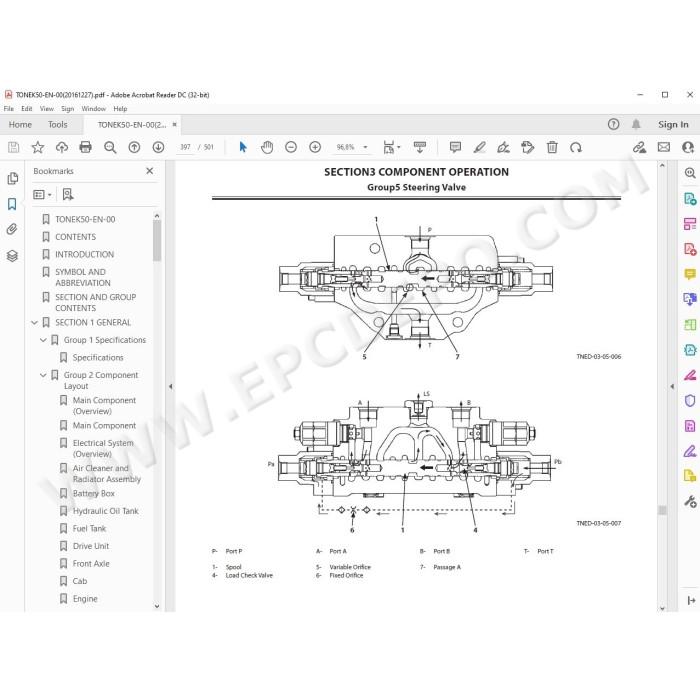Open the Window menu
The height and width of the screenshot is (700, 700).
point(93,108)
